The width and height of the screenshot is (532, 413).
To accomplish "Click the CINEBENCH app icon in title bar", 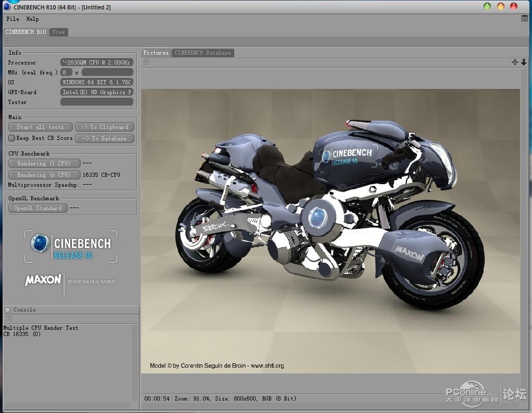I will tap(6, 6).
